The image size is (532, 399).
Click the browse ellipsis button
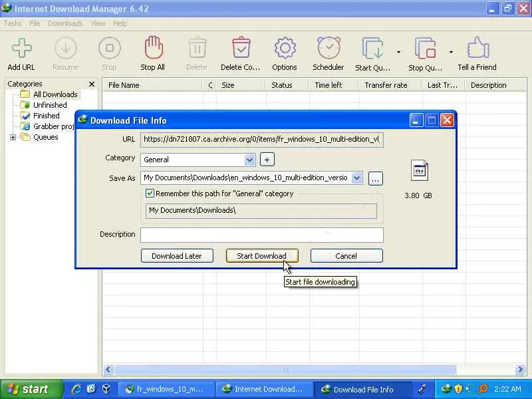pyautogui.click(x=375, y=178)
